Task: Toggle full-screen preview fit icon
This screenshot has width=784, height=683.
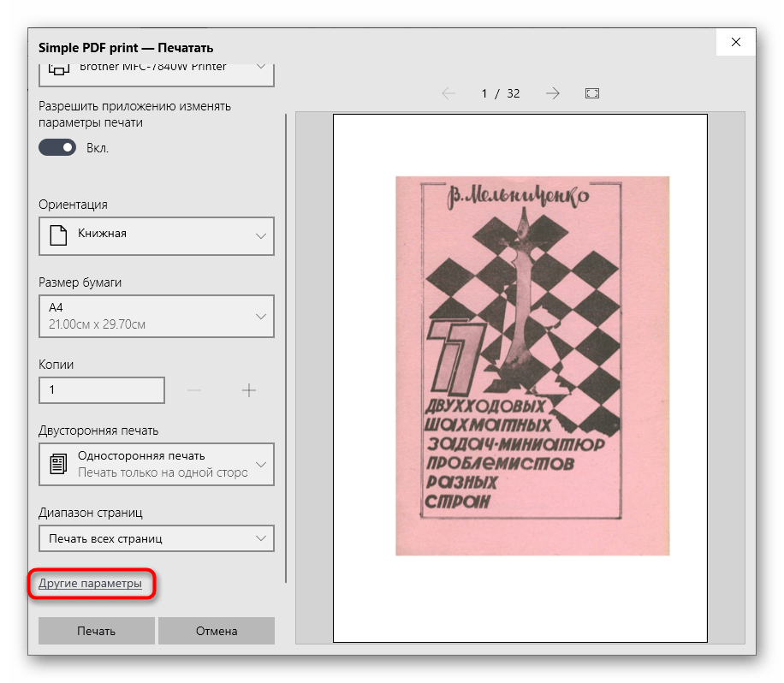Action: 592,93
